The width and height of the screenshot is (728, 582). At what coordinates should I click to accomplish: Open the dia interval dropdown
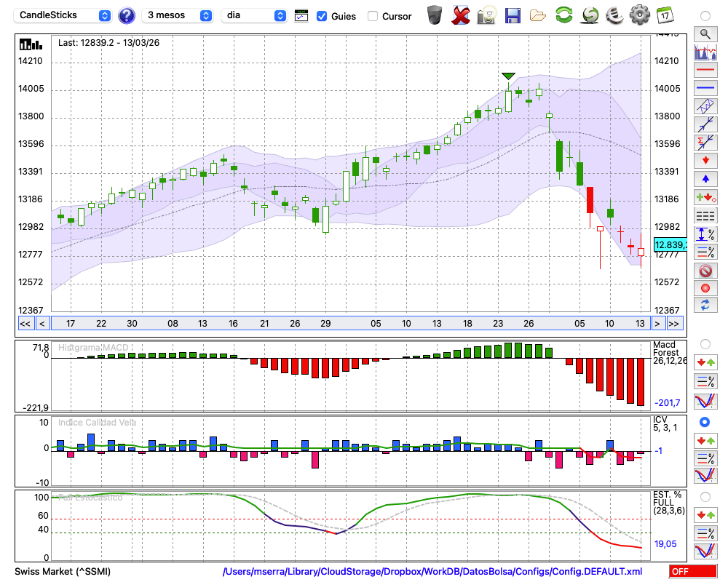coord(254,15)
